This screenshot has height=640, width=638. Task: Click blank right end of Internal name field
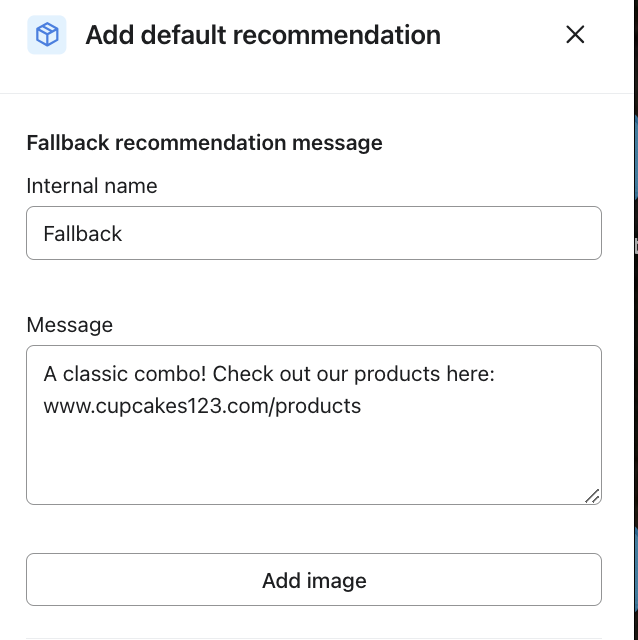click(x=500, y=233)
